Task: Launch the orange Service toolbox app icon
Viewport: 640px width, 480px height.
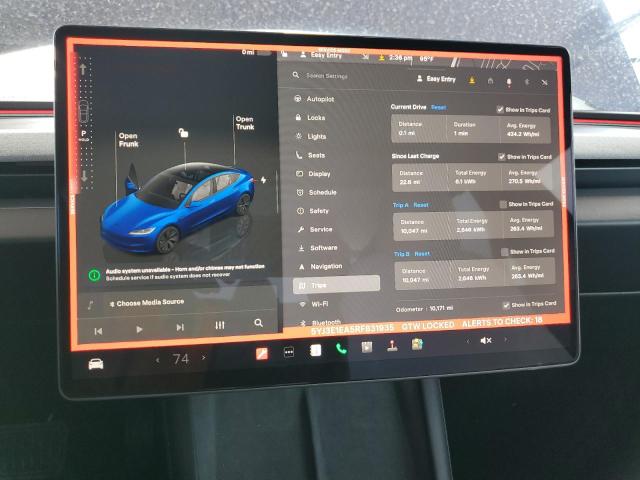Action: (x=262, y=353)
